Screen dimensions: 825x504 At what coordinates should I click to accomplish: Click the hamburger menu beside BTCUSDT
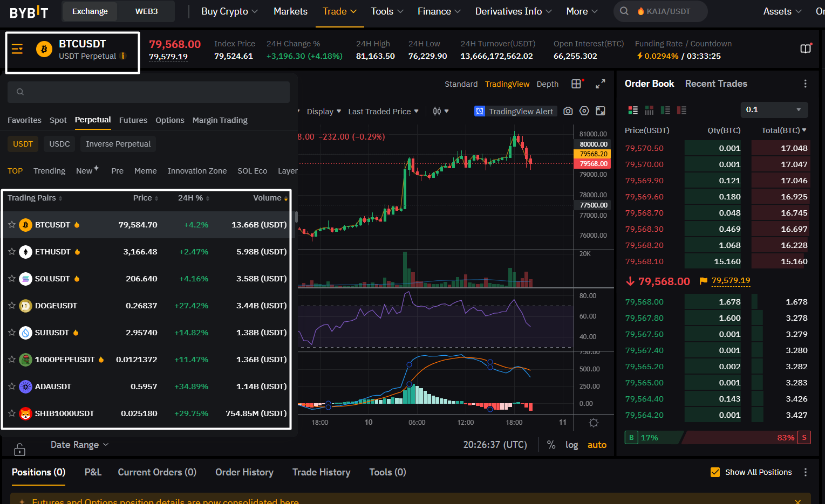(17, 50)
